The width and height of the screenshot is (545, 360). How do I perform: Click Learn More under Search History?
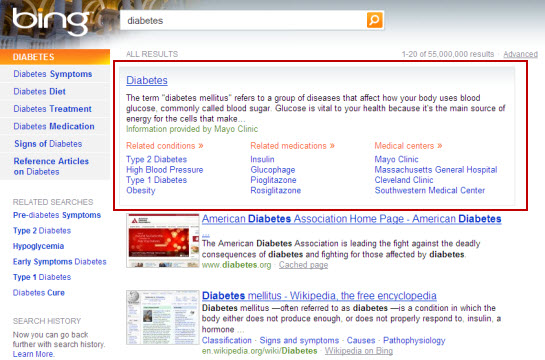pyautogui.click(x=33, y=354)
